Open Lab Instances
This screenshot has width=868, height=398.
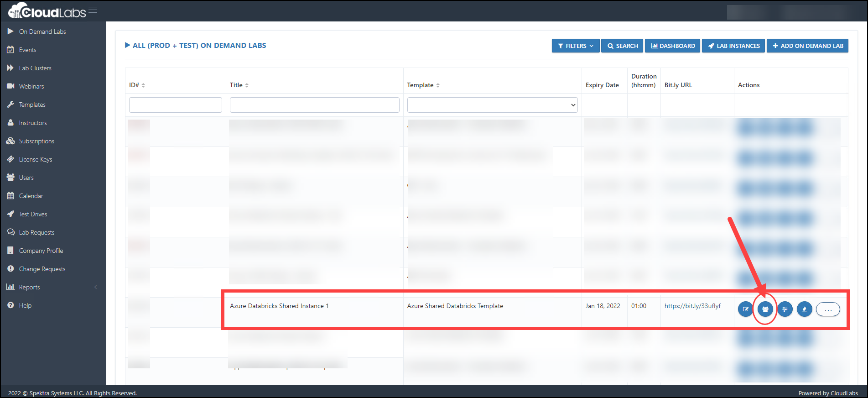733,46
